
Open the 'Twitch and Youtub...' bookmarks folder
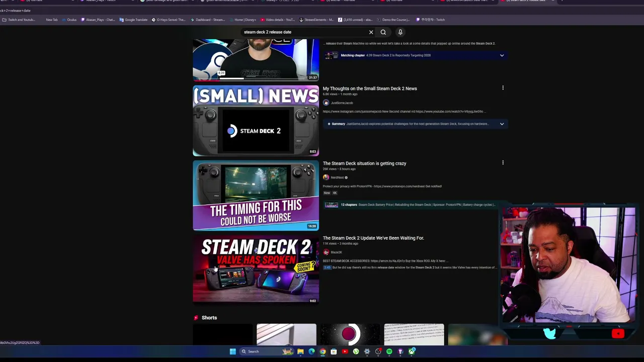19,20
